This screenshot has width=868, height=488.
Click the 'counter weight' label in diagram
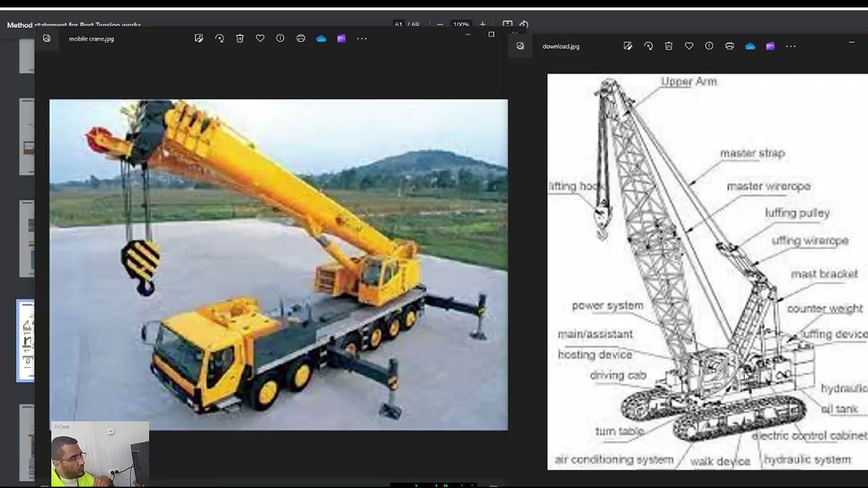(825, 308)
